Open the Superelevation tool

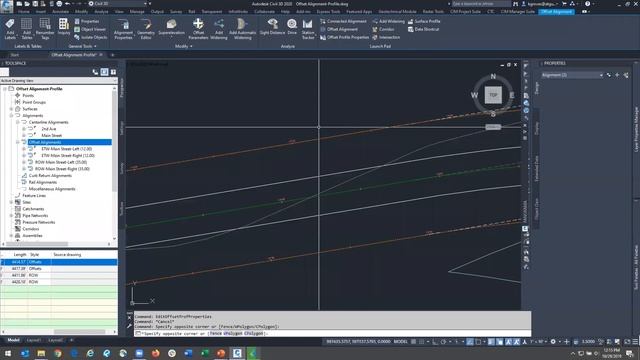[x=171, y=27]
